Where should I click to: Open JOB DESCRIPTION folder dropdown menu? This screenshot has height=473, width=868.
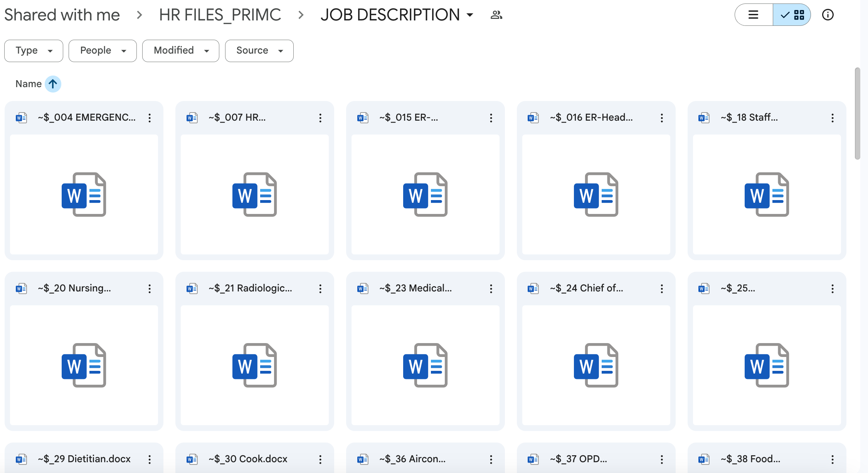[470, 15]
